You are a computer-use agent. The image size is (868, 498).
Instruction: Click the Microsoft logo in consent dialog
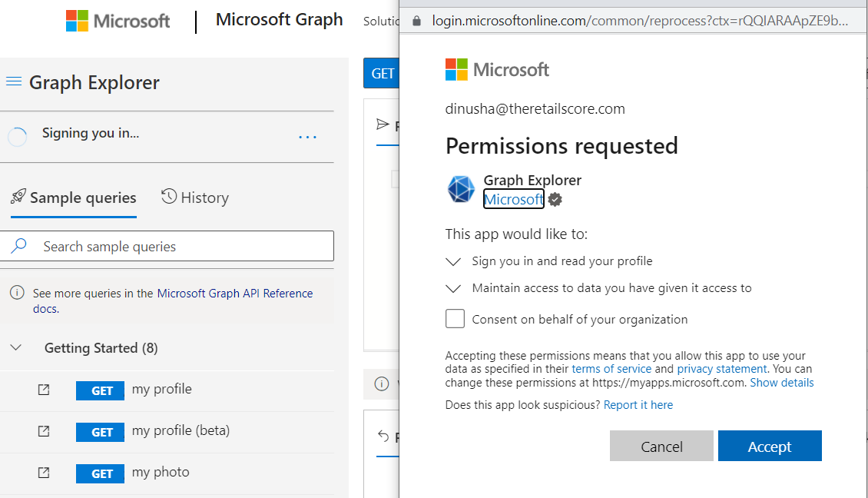(497, 69)
